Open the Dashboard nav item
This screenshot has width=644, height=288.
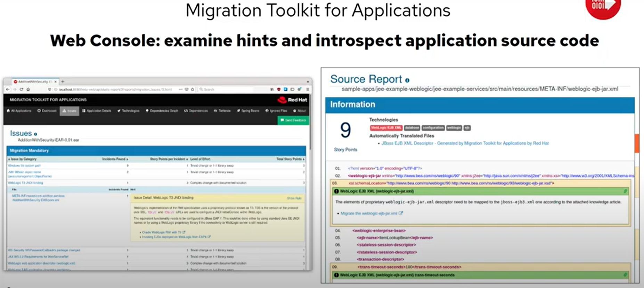point(47,111)
